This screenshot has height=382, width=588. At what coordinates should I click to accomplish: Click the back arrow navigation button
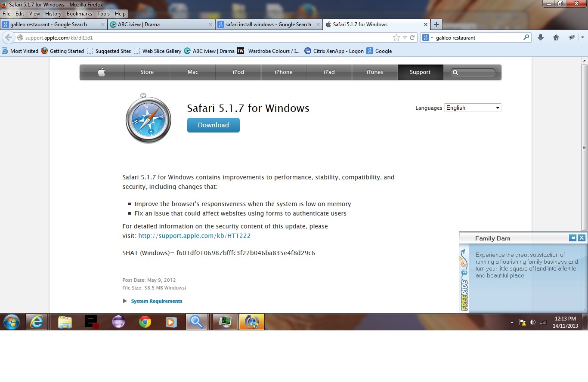click(8, 37)
